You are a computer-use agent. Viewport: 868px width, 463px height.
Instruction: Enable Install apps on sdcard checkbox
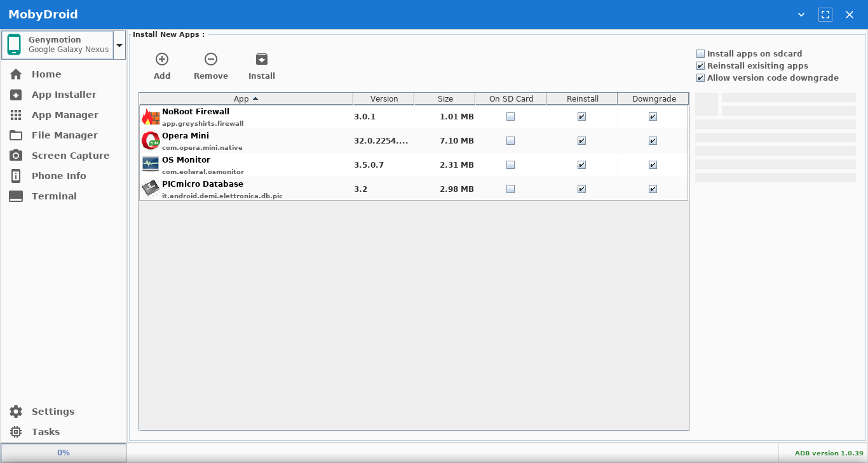click(x=701, y=54)
